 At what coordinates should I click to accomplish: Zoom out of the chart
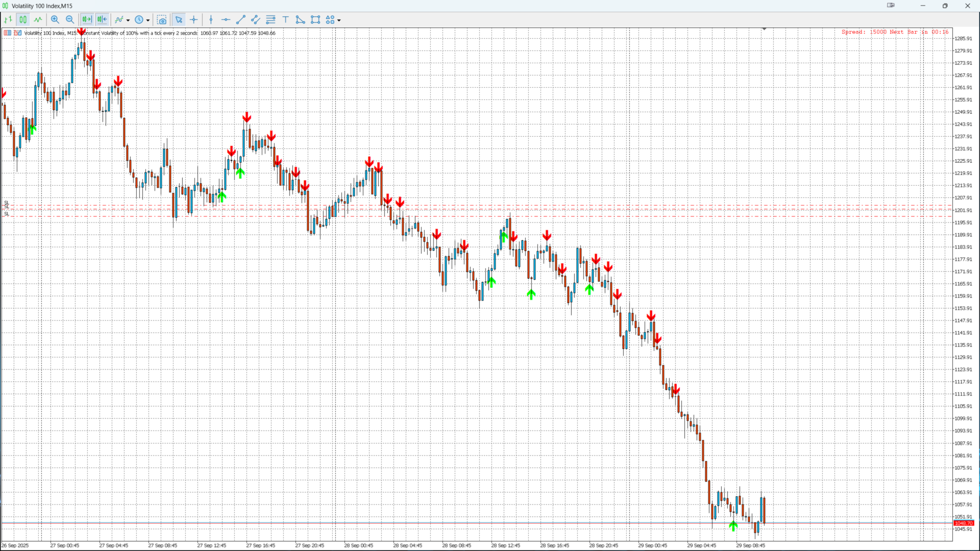70,20
